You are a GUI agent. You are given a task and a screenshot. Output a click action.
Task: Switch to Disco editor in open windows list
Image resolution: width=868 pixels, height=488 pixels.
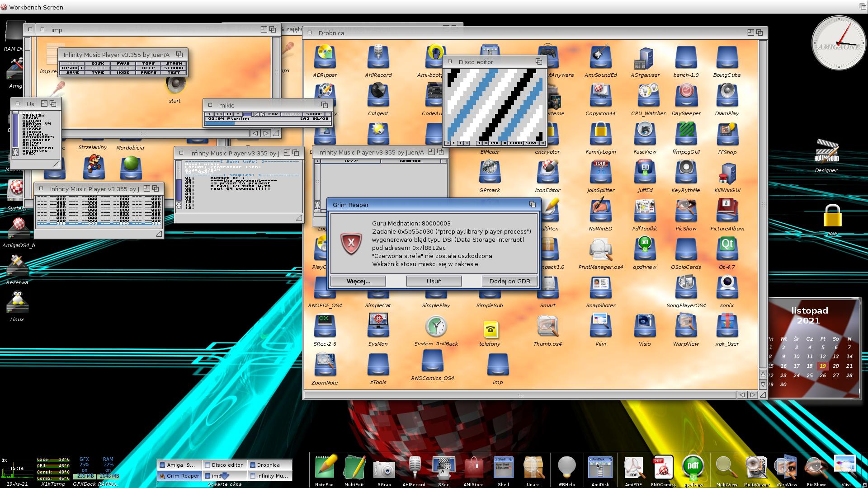(224, 465)
